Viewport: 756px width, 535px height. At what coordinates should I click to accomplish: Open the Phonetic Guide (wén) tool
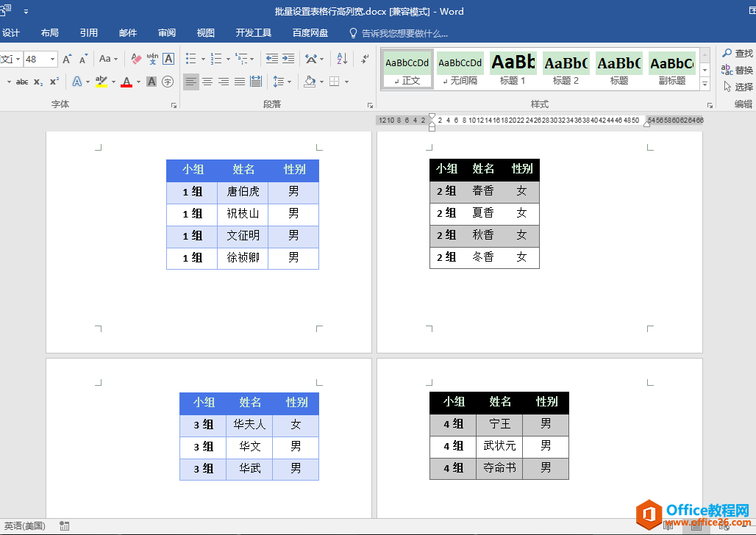(x=152, y=59)
